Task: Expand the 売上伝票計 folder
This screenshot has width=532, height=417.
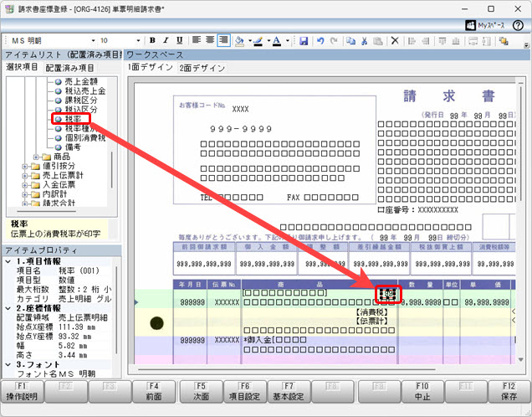Action: point(25,176)
